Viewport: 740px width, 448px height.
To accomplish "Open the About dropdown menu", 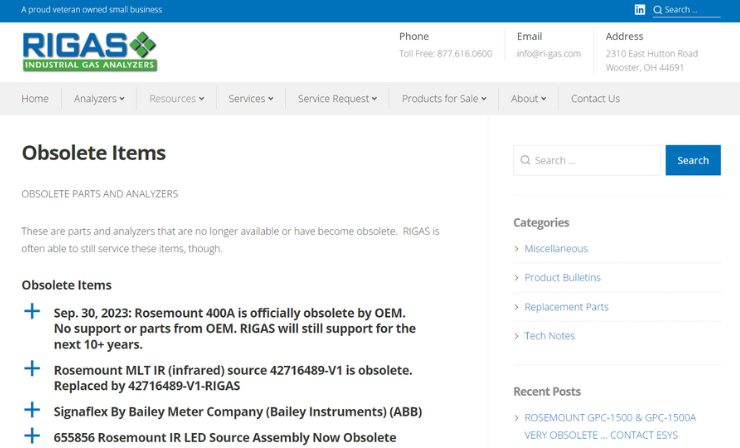I will [528, 99].
